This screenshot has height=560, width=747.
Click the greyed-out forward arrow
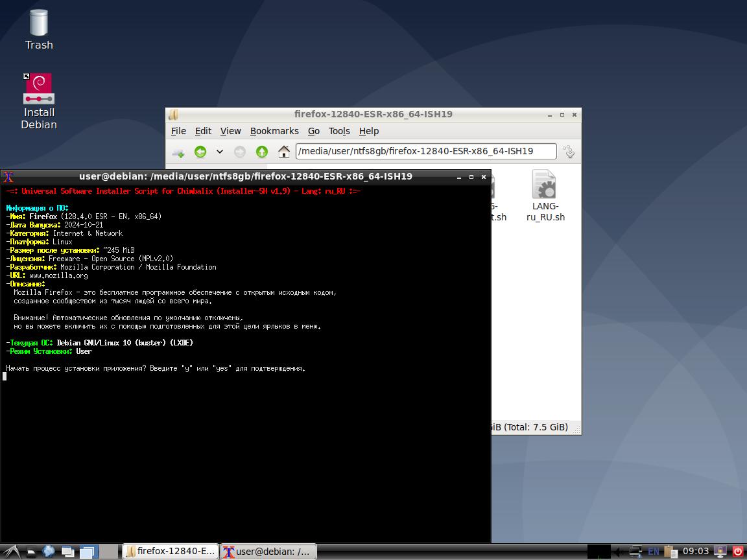pyautogui.click(x=240, y=152)
